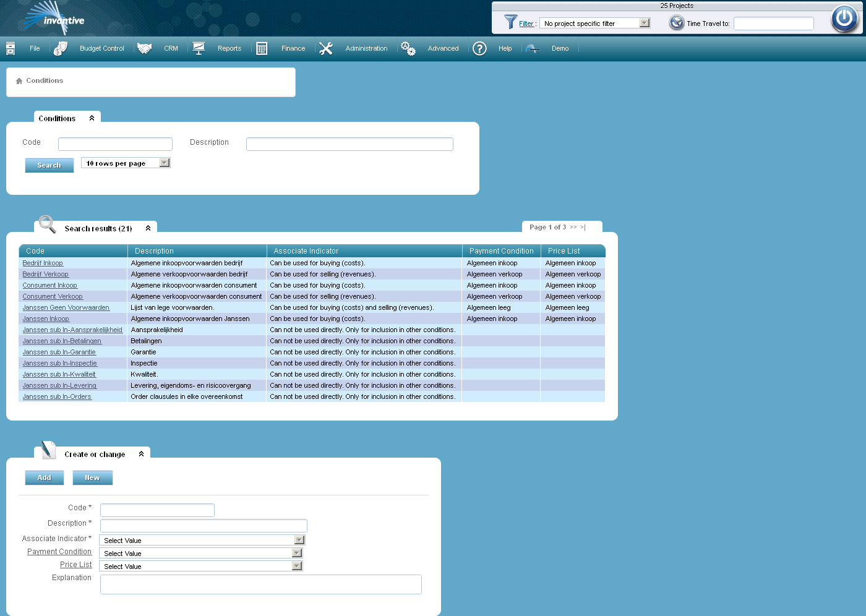Click the Search results magnifier icon
This screenshot has height=616, width=866.
tap(47, 224)
